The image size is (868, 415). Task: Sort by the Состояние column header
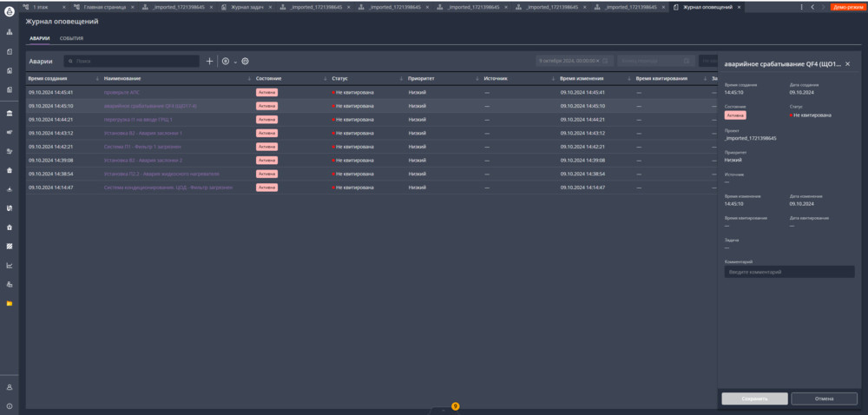coord(269,78)
